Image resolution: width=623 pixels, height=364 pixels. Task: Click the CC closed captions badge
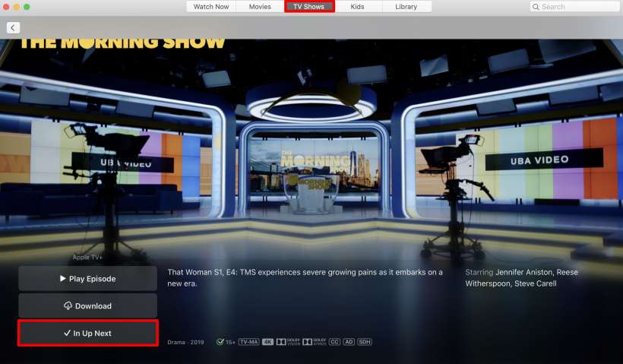[x=334, y=342]
